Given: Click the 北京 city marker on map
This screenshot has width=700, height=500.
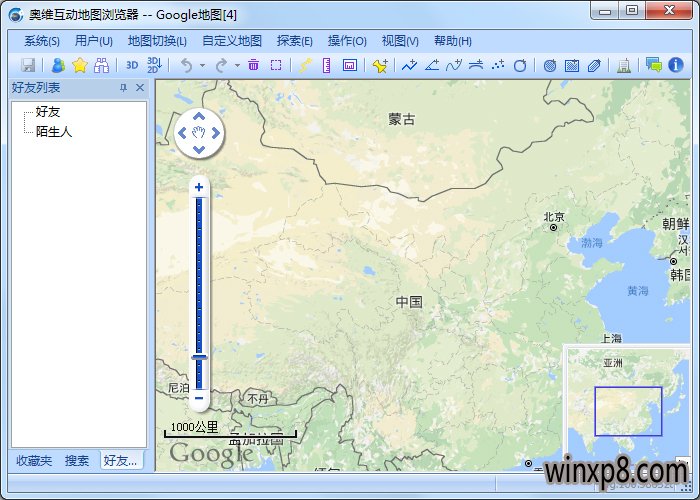Looking at the screenshot, I should point(554,227).
